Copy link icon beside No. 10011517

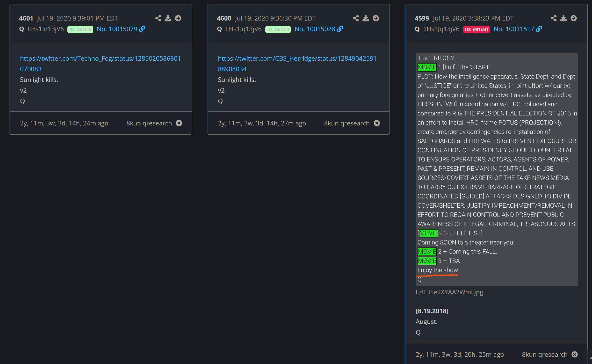(539, 29)
